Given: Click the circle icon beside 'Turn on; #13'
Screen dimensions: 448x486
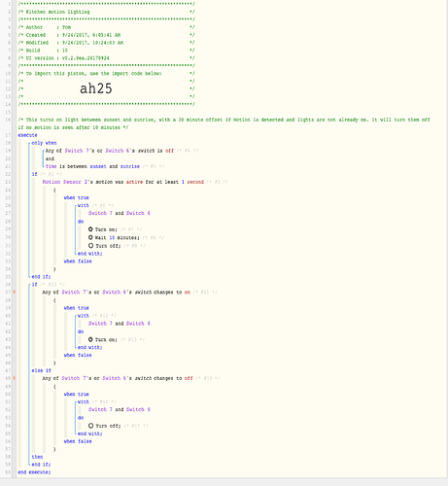Looking at the screenshot, I should point(90,339).
